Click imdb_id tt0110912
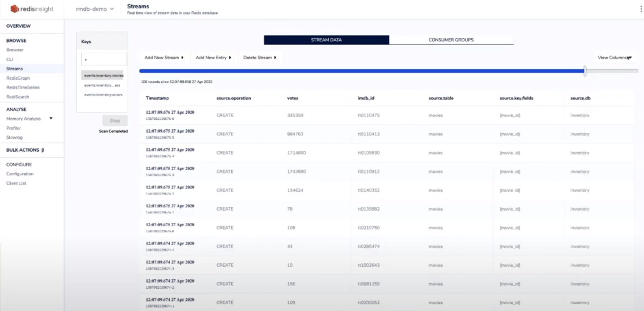This screenshot has height=311, width=644. pos(369,172)
